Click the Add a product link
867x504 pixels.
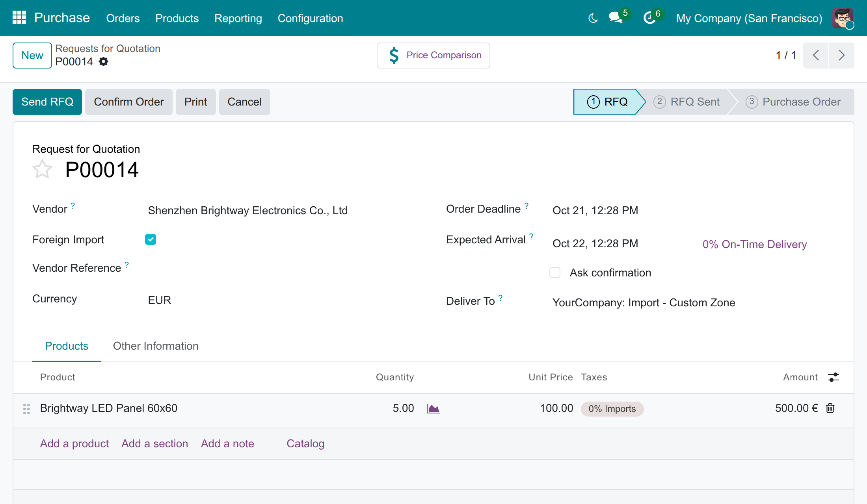tap(74, 444)
